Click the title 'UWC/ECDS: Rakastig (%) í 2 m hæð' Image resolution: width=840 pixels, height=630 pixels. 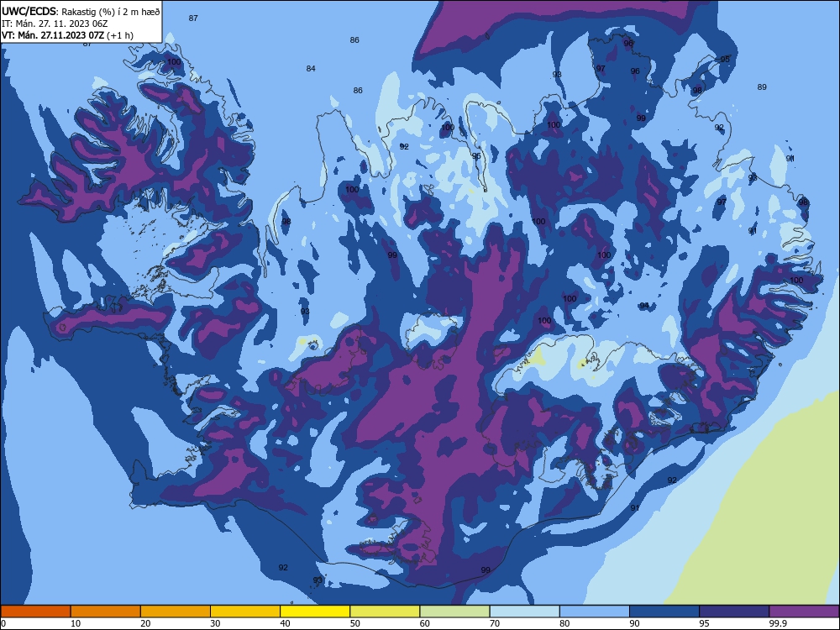click(x=81, y=11)
